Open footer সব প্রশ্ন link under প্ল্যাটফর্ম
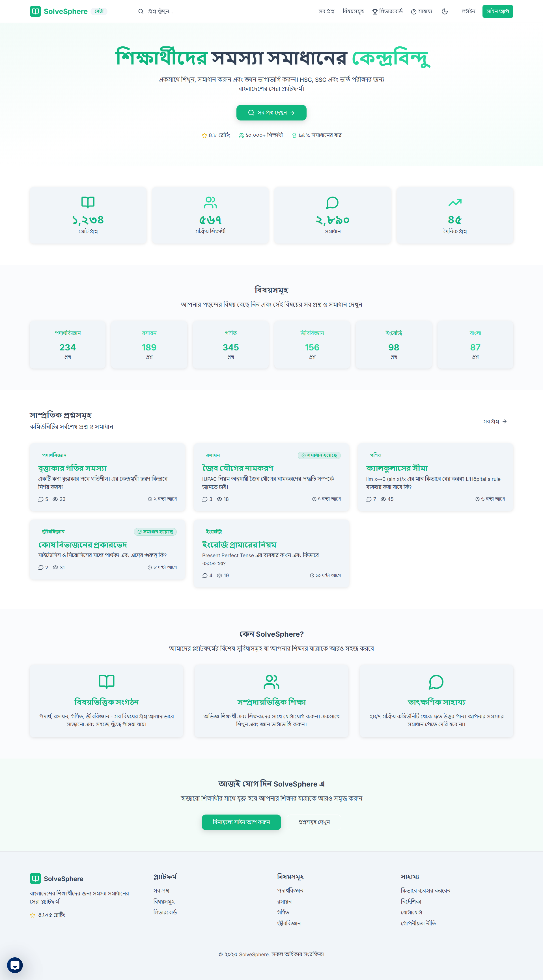543x980 pixels. coord(161,891)
